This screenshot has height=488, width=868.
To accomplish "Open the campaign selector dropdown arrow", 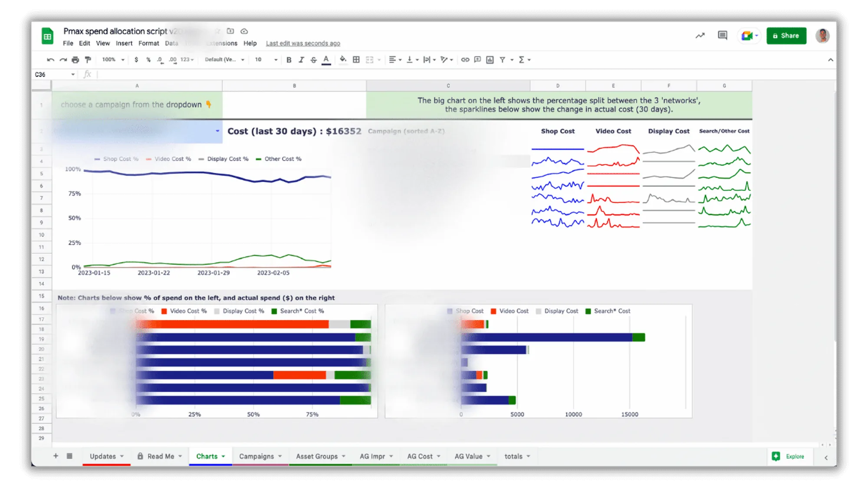I will 217,131.
